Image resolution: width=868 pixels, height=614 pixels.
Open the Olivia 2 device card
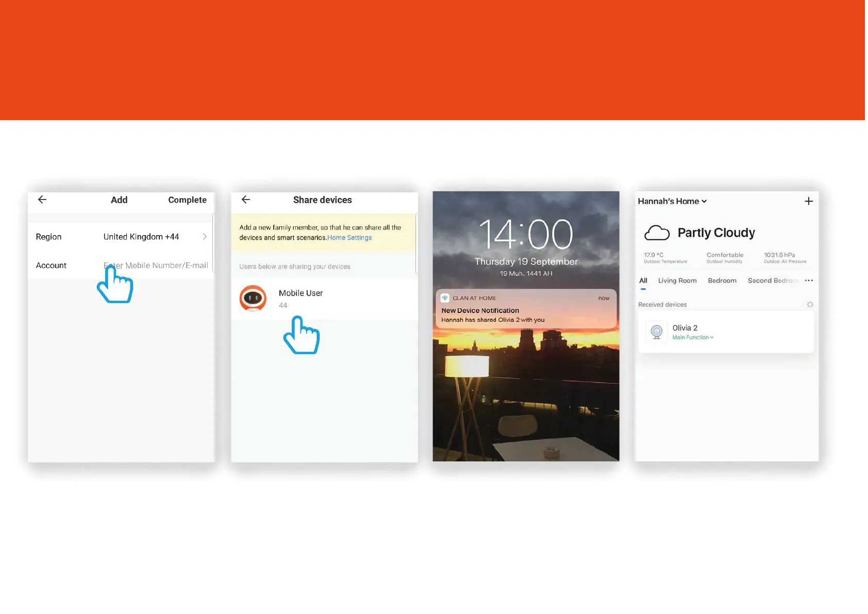[726, 332]
